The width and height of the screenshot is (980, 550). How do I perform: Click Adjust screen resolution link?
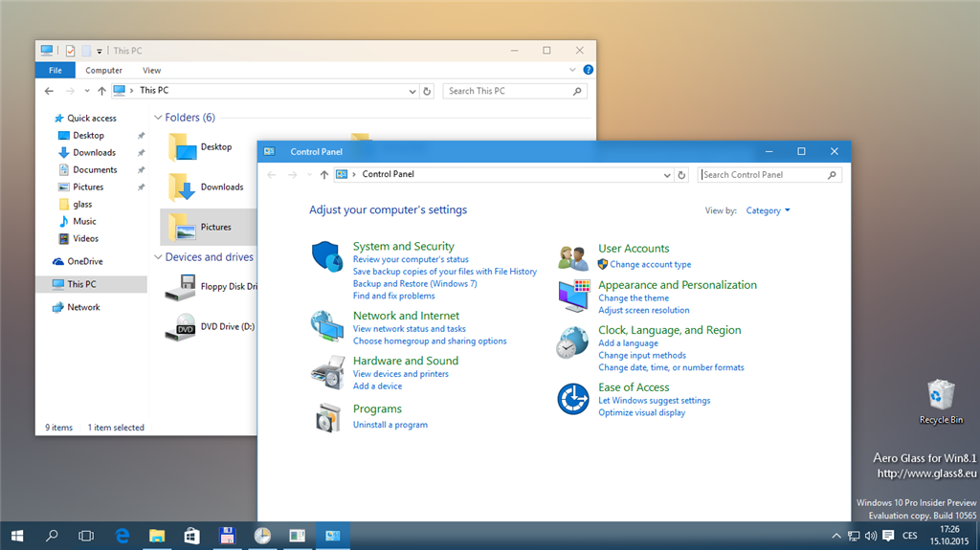(x=644, y=310)
